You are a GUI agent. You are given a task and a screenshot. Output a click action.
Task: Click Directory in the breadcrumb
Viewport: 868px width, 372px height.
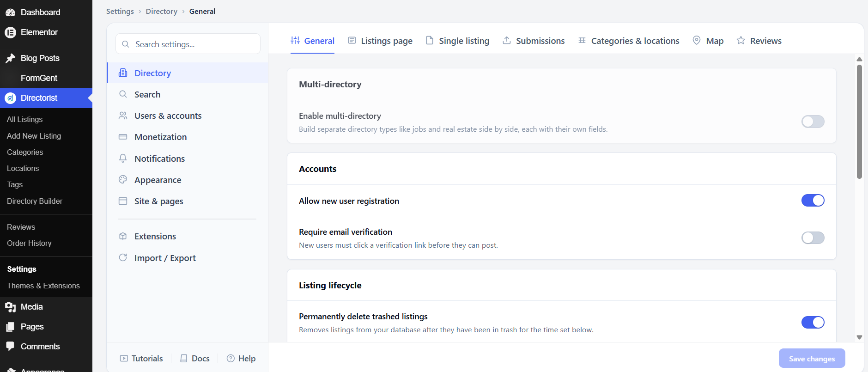click(162, 11)
